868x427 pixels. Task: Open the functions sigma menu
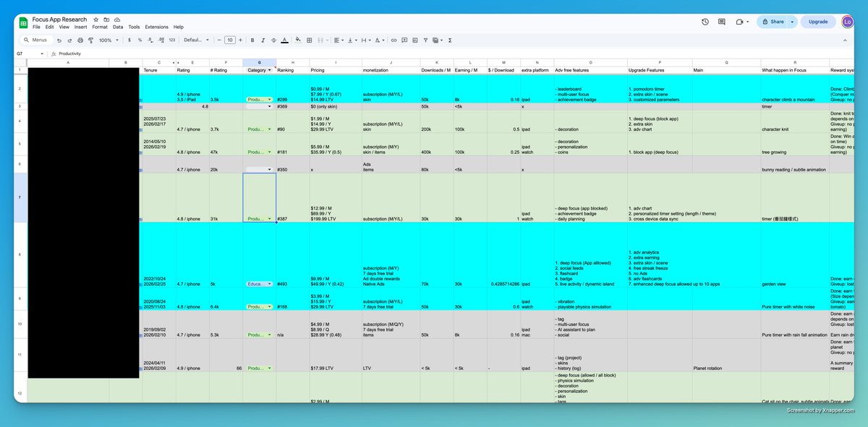[x=450, y=40]
